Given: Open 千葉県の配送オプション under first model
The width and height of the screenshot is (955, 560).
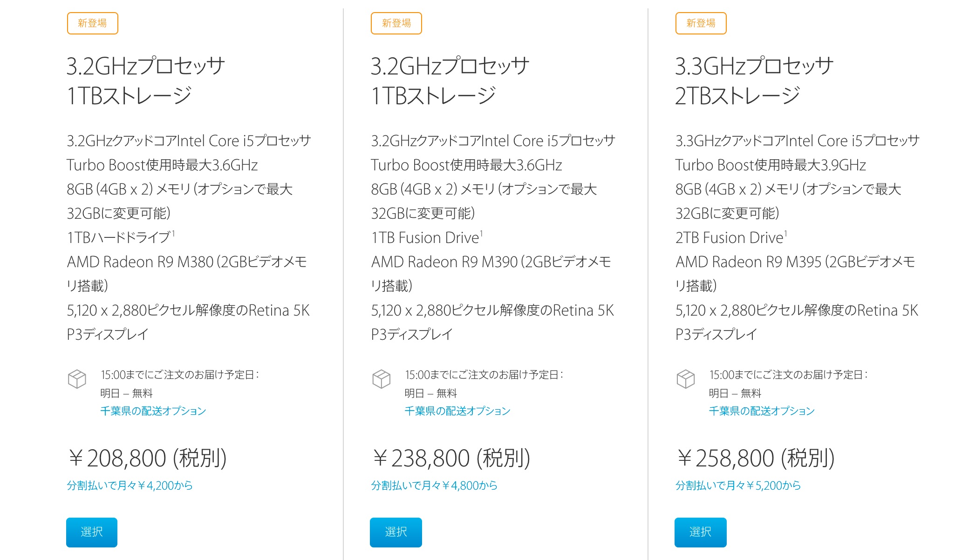Looking at the screenshot, I should (153, 411).
